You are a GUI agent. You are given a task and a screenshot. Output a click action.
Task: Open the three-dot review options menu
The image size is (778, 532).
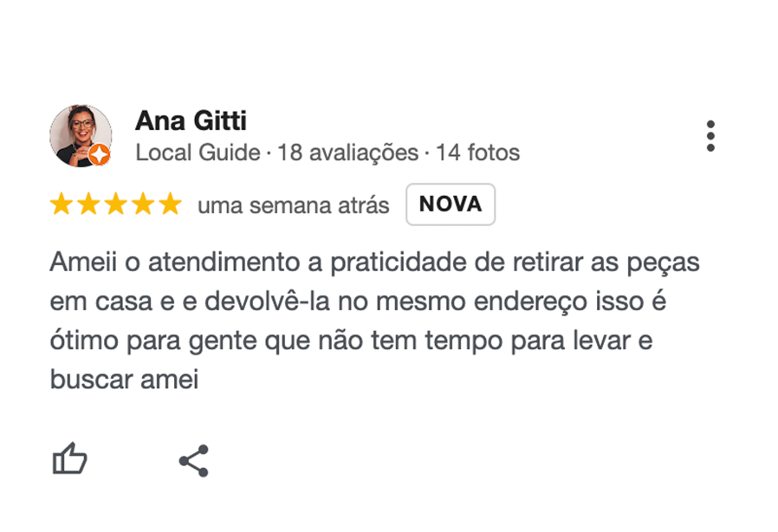(711, 136)
